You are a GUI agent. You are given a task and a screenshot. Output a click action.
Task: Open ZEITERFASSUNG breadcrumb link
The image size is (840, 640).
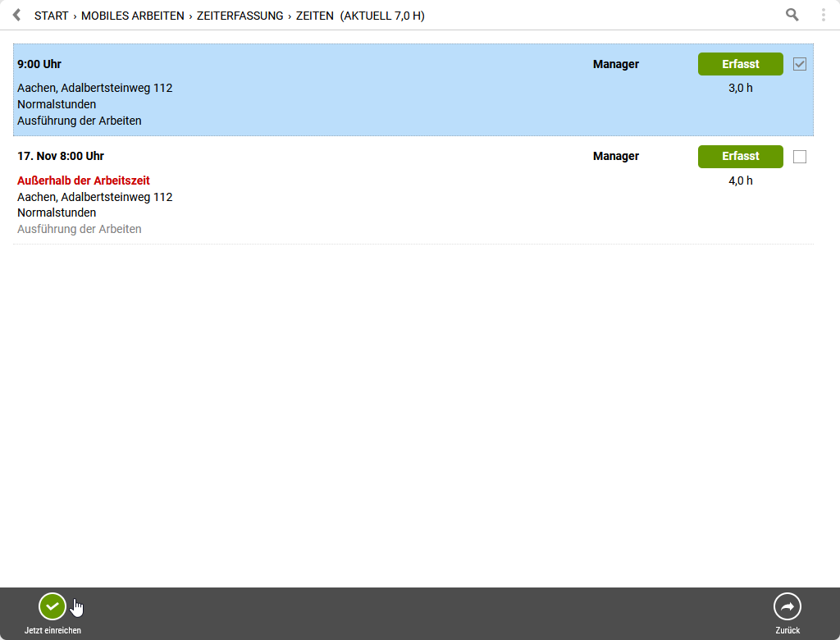click(x=240, y=16)
